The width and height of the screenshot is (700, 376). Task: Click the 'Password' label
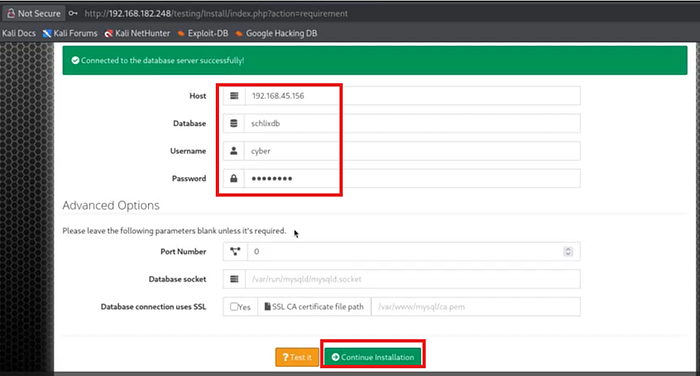tap(189, 179)
